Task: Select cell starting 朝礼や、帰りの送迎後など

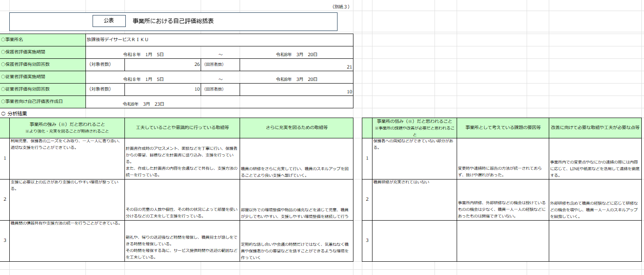Action: coord(182,241)
